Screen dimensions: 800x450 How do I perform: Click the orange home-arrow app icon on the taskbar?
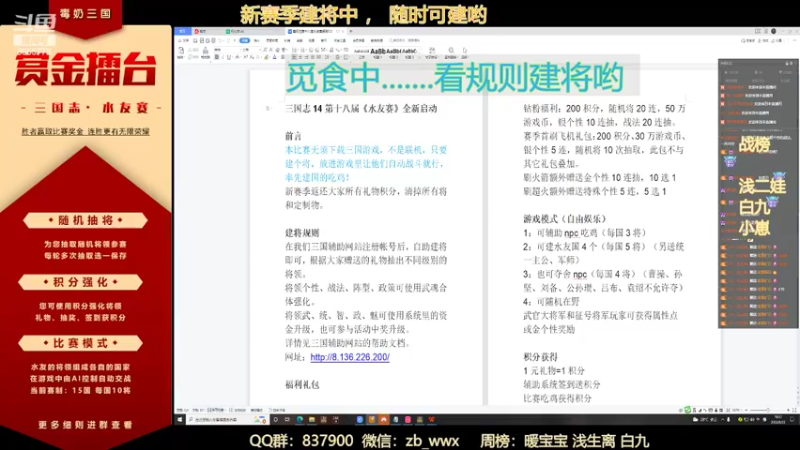click(x=383, y=419)
